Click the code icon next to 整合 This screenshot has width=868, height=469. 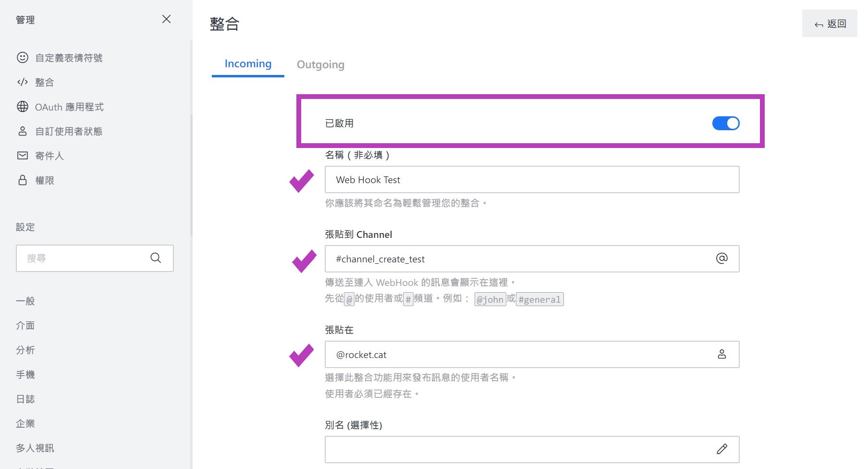(x=23, y=82)
